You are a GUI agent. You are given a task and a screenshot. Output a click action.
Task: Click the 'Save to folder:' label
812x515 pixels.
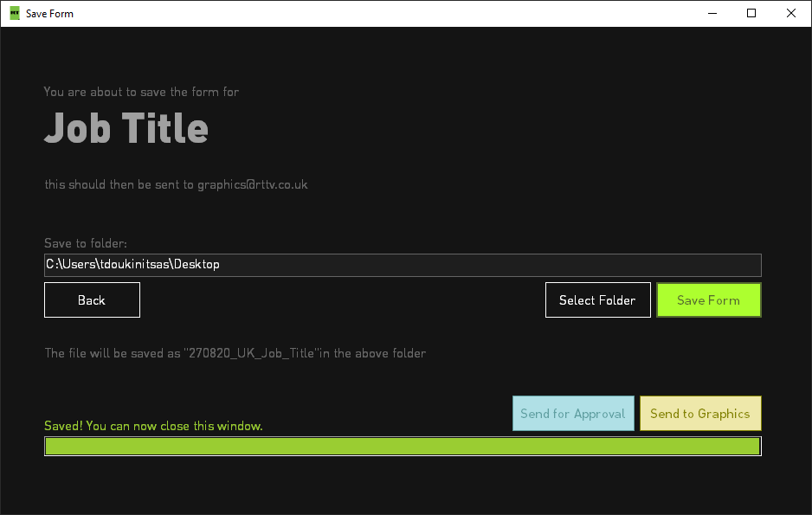point(86,243)
